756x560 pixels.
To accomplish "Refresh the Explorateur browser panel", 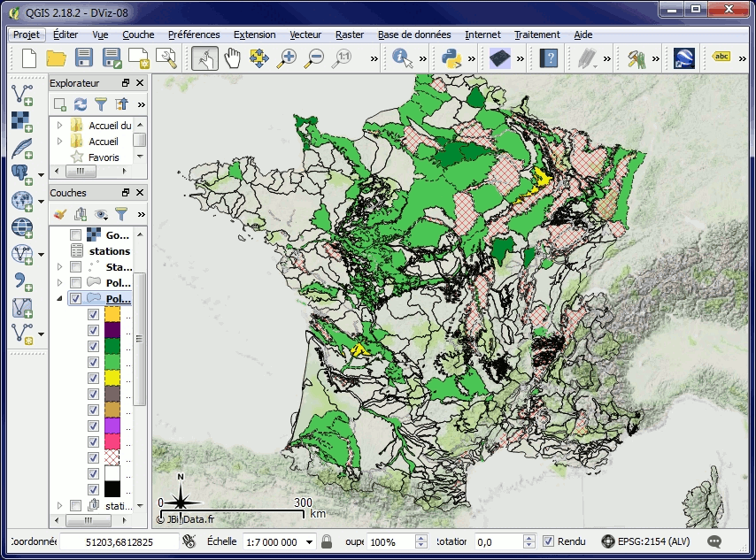I will pos(81,104).
